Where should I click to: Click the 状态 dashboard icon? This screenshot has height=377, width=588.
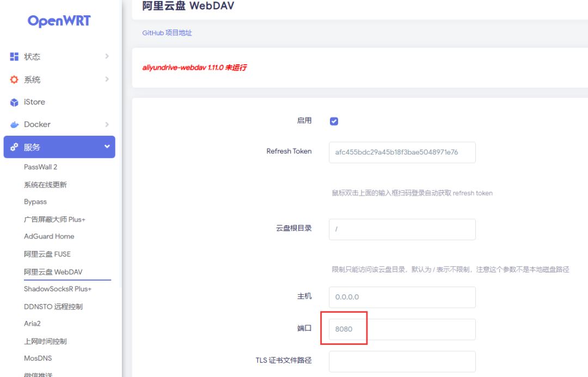(14, 57)
